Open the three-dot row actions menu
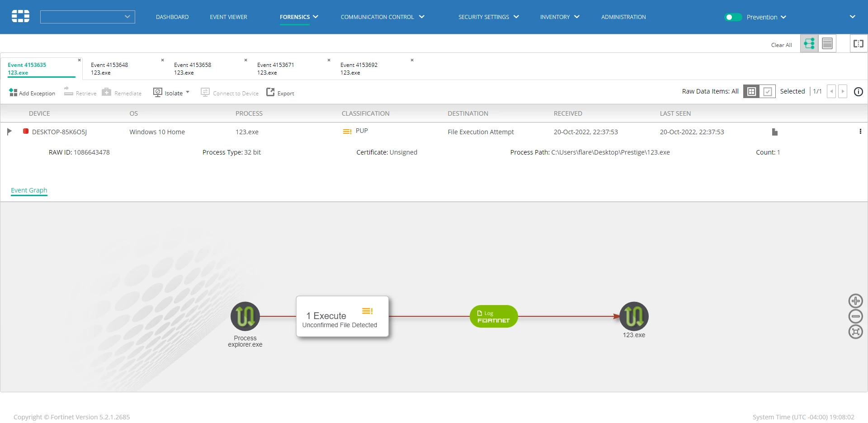 (x=860, y=132)
